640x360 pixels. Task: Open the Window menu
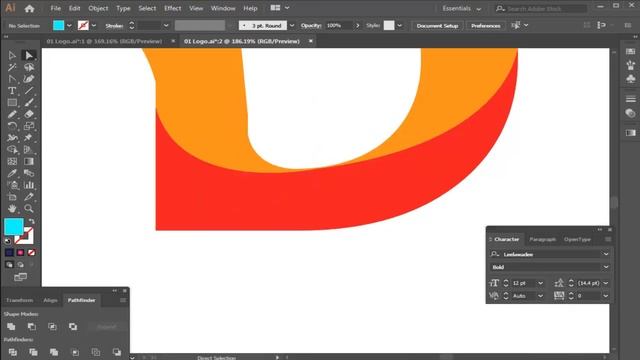click(x=223, y=8)
